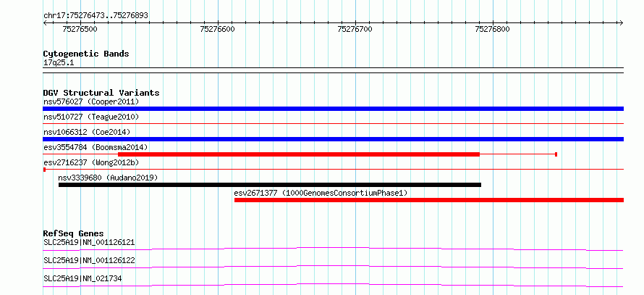The height and width of the screenshot is (295, 644).
Task: Click the nsv576027 (Cooper2011) blue variant bar
Action: tap(333, 109)
